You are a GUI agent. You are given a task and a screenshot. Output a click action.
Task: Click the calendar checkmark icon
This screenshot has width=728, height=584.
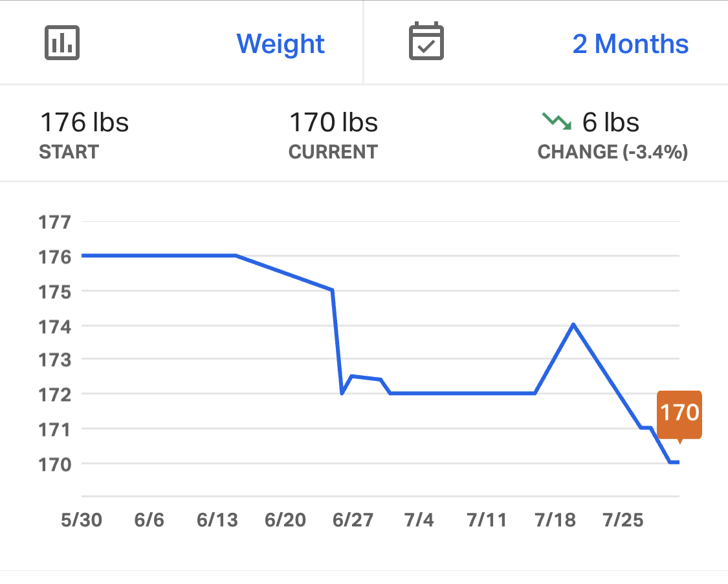tap(426, 42)
